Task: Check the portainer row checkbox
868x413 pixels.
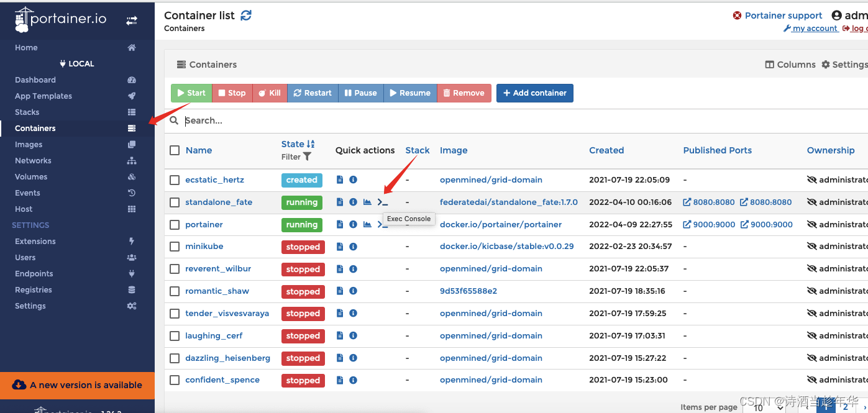Action: (175, 225)
